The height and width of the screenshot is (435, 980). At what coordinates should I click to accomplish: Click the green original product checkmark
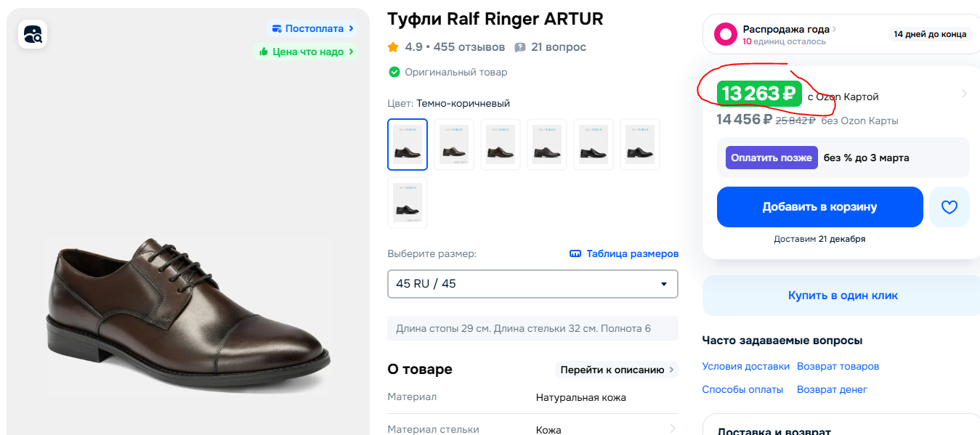[394, 72]
